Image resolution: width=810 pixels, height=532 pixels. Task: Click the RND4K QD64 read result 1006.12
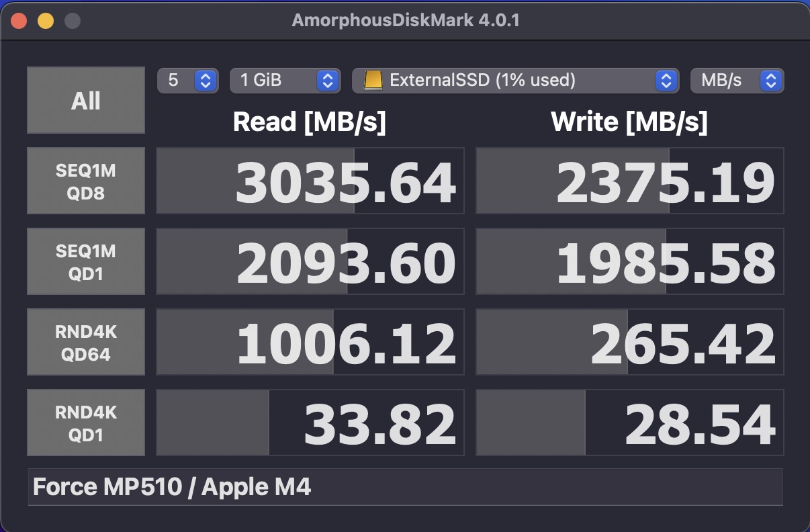[x=310, y=343]
